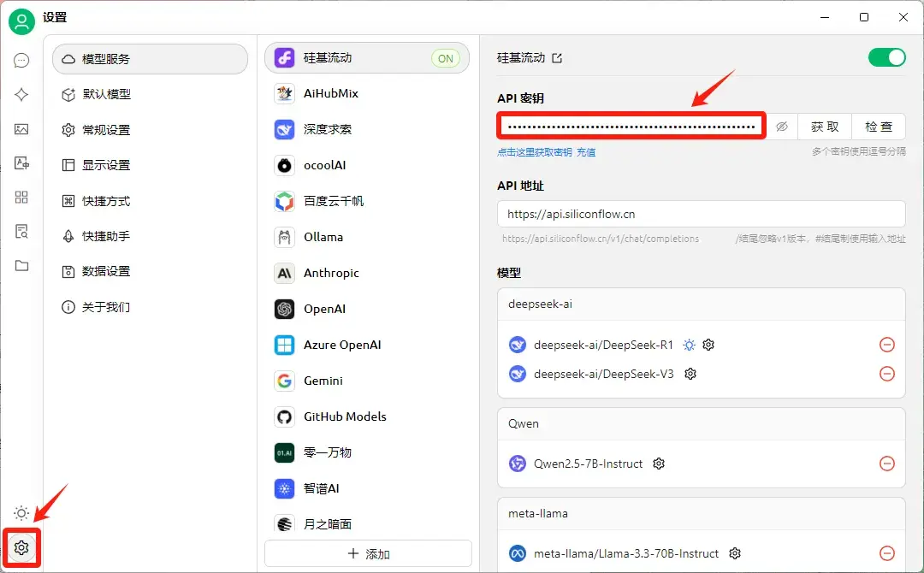Open the translate sidebar icon
The image size is (924, 573).
(x=21, y=163)
